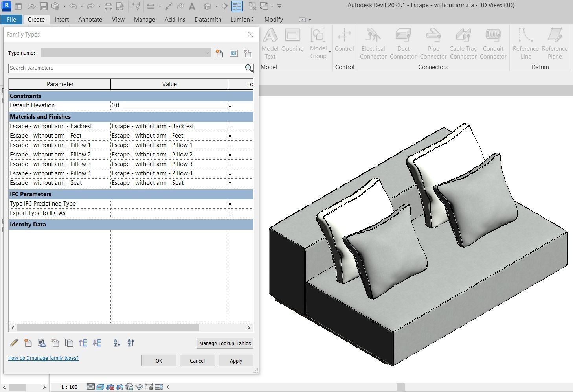Click the New Type icon beside Type name
Image resolution: width=573 pixels, height=392 pixels.
(219, 53)
